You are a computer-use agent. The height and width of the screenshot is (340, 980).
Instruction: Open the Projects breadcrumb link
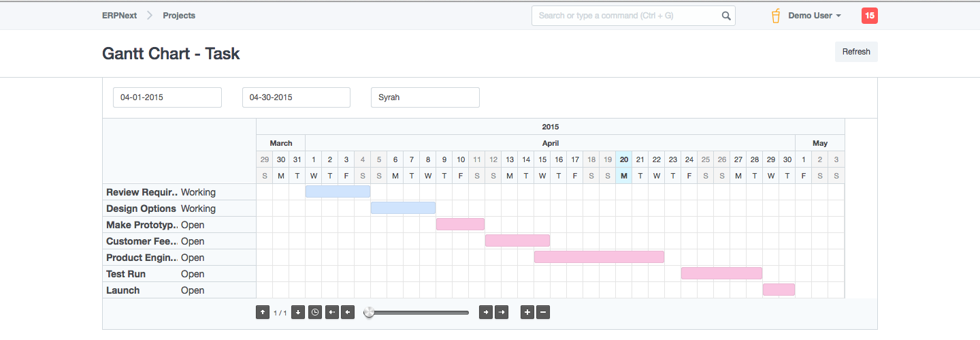click(179, 16)
